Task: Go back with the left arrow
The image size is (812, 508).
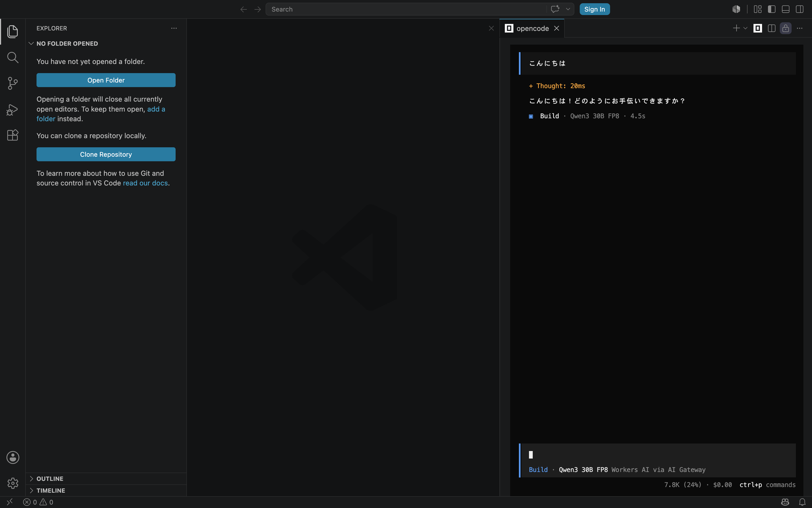Action: (243, 9)
